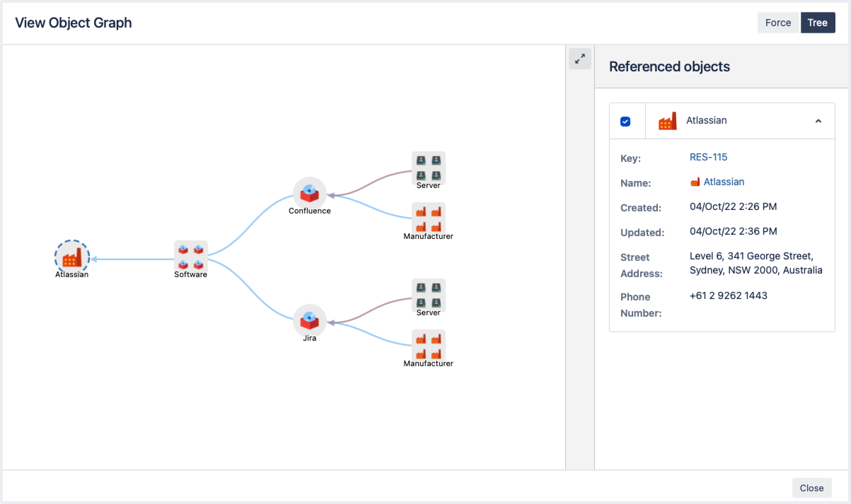
Task: Click Manufacturer group connected to Confluence
Action: tap(428, 218)
